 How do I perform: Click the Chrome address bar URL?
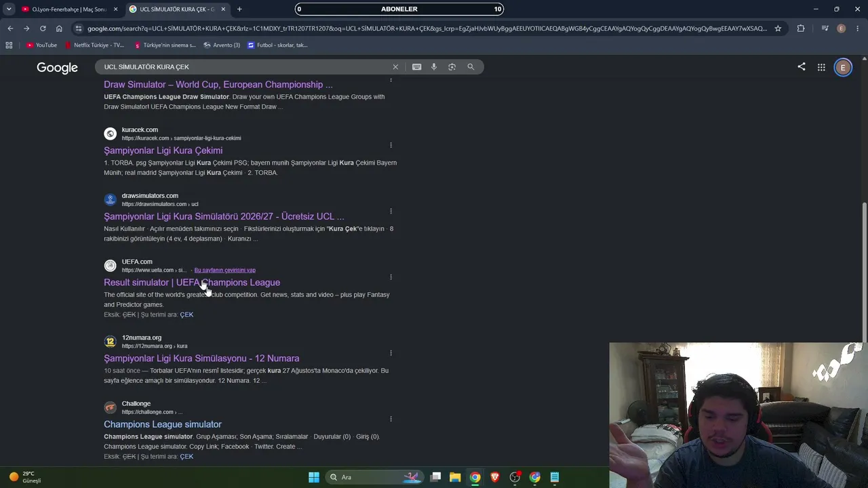[x=427, y=28]
